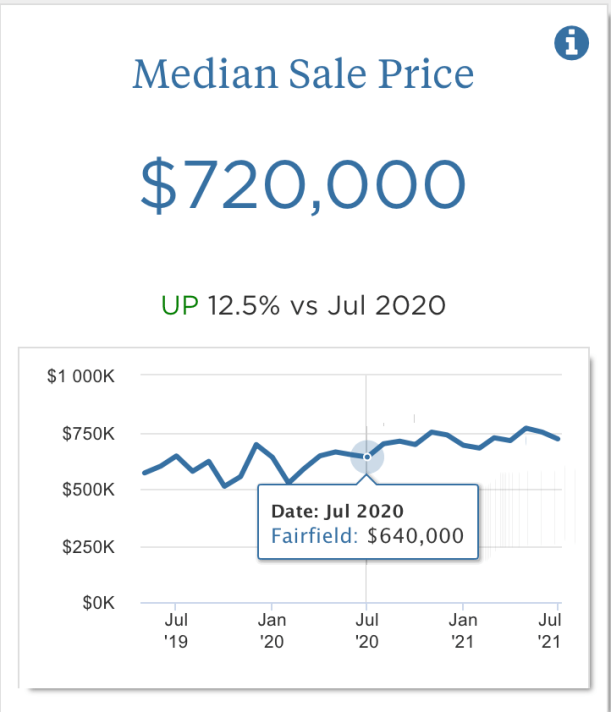Click the Jul '21 x-axis label

[551, 629]
